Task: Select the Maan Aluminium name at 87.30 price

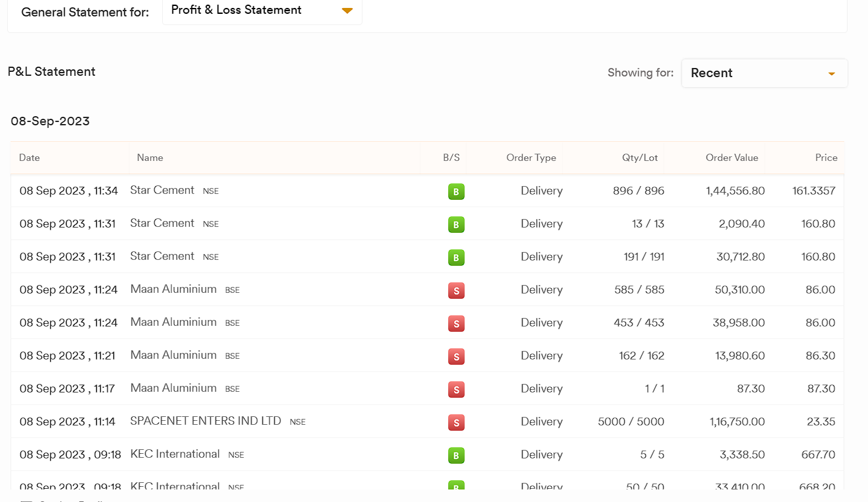Action: [173, 388]
